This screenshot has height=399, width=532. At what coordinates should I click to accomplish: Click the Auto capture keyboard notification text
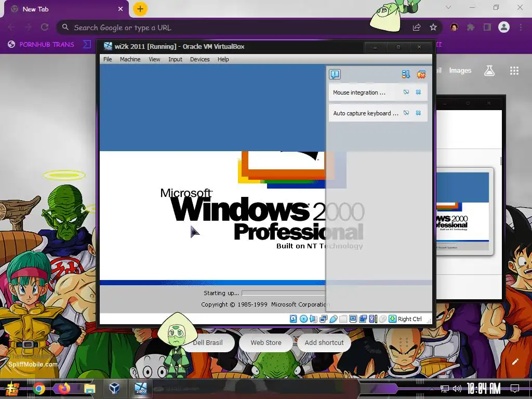tap(365, 113)
